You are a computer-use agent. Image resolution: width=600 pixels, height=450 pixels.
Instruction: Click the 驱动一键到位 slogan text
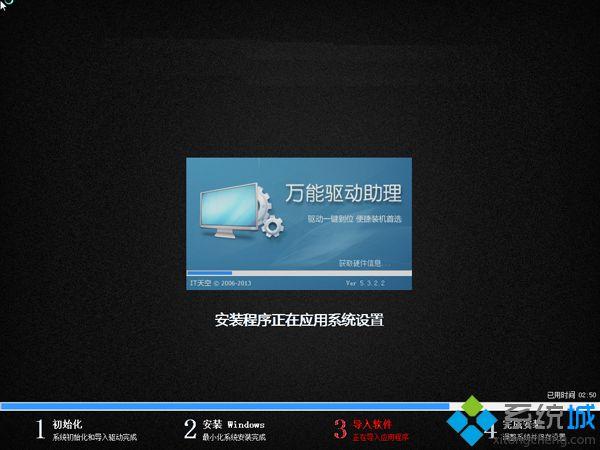(354, 219)
